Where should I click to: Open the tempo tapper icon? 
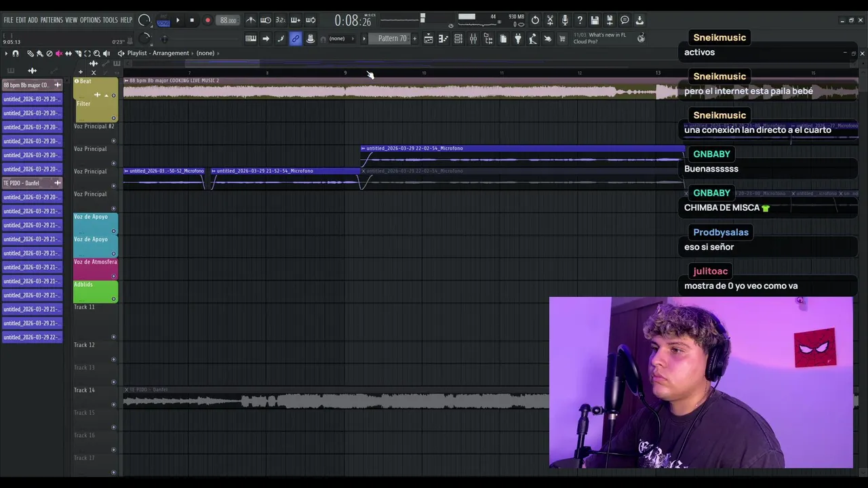(533, 39)
